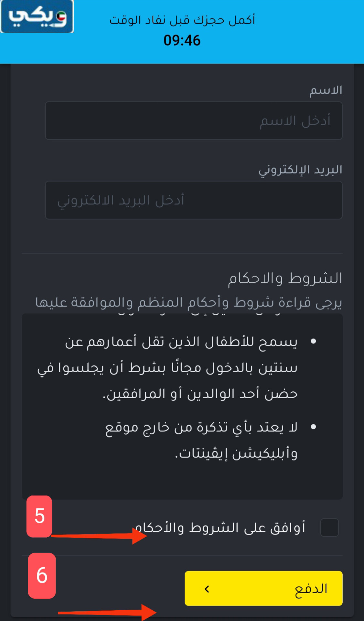
Task: Click the red step 6 badge
Action: tap(41, 576)
